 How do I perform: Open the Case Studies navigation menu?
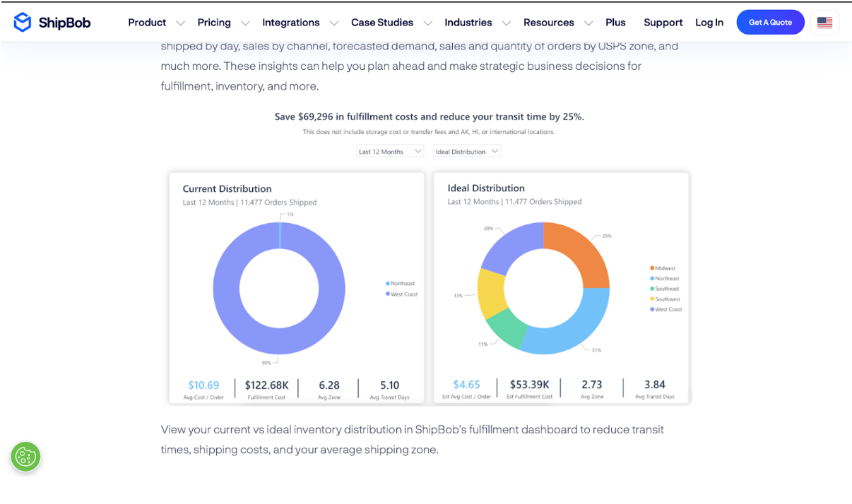pyautogui.click(x=382, y=23)
